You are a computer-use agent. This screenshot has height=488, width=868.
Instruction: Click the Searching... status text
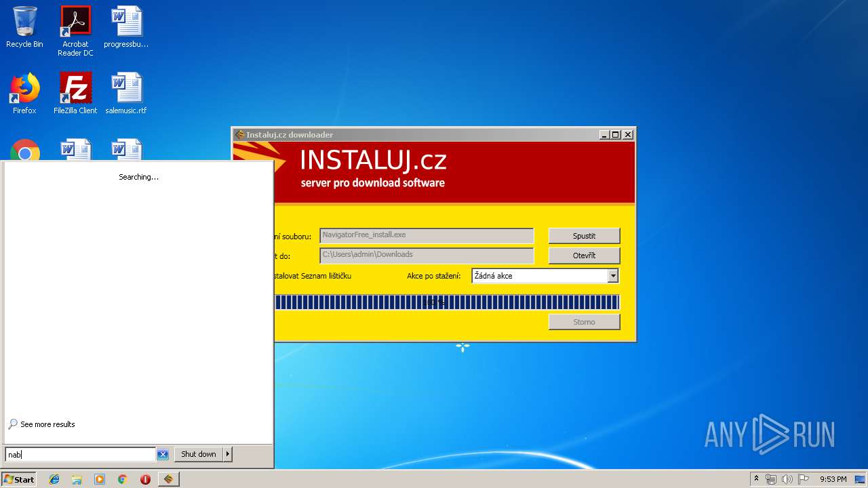coord(138,177)
